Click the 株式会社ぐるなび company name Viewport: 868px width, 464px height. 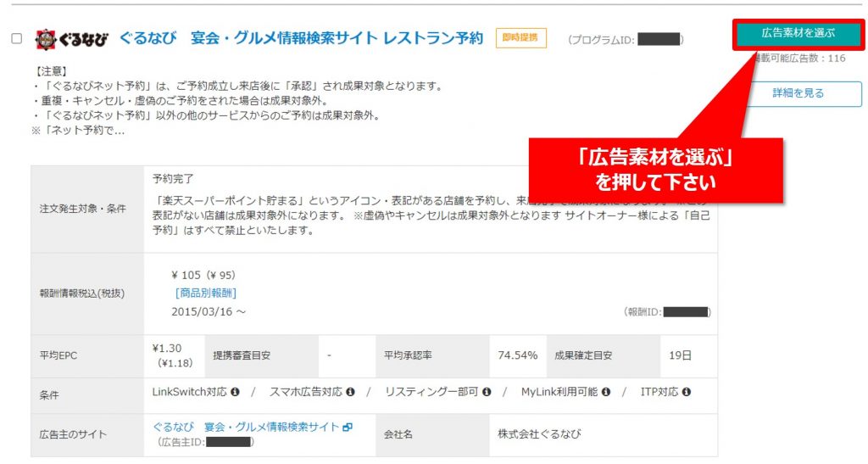click(539, 434)
